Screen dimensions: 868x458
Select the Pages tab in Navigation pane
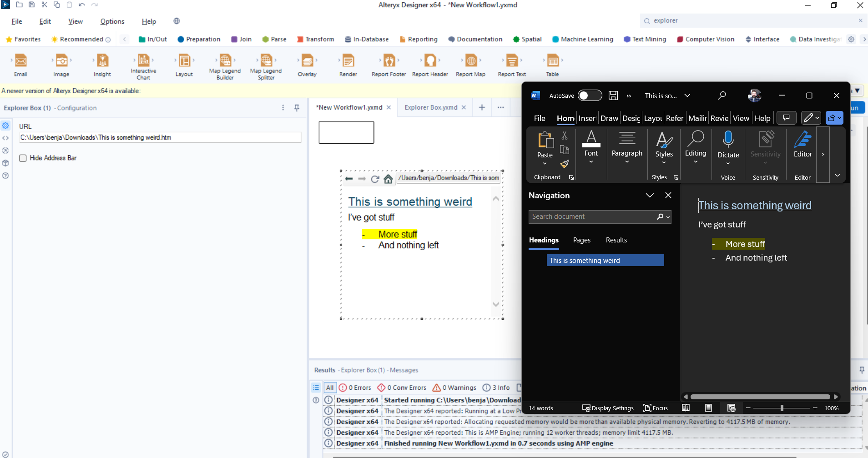581,240
